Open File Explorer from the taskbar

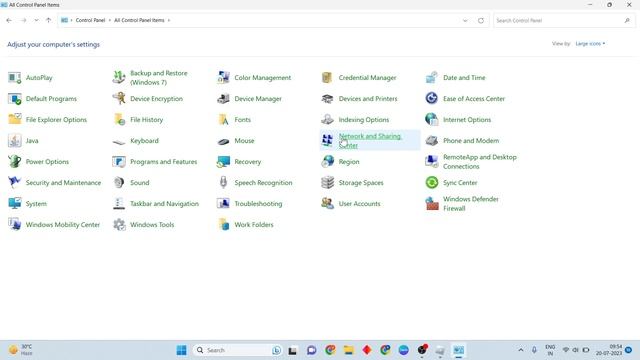coord(349,350)
